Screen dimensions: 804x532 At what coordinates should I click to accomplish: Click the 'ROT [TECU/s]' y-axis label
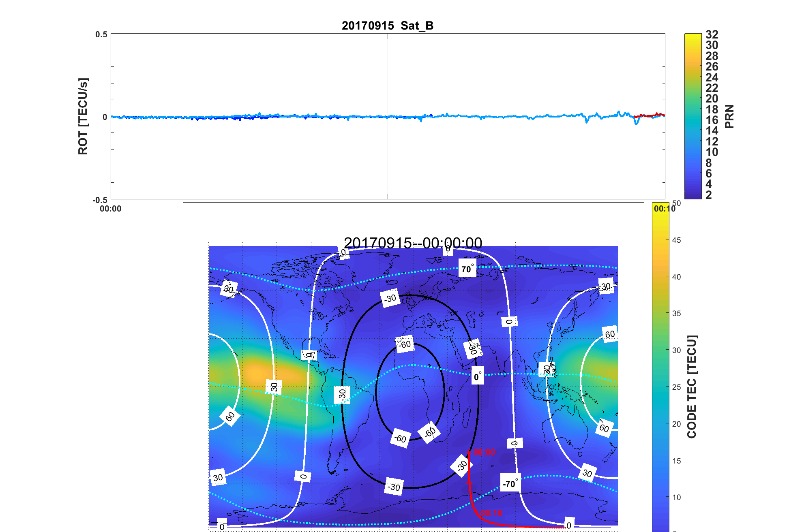point(83,116)
